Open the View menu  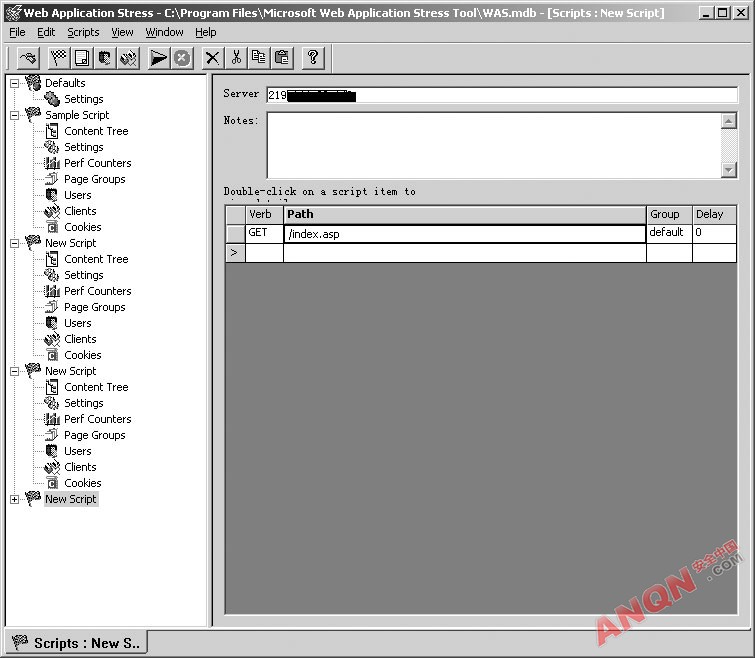click(x=122, y=32)
